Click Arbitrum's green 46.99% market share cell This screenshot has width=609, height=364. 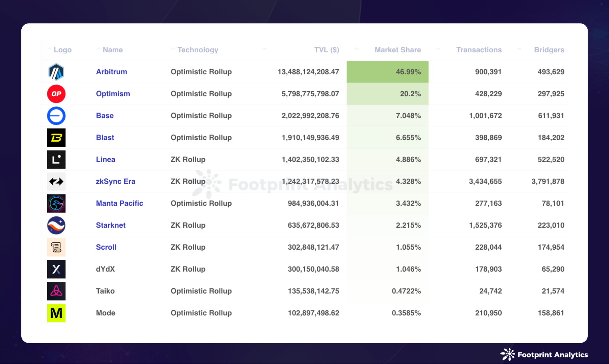click(387, 72)
